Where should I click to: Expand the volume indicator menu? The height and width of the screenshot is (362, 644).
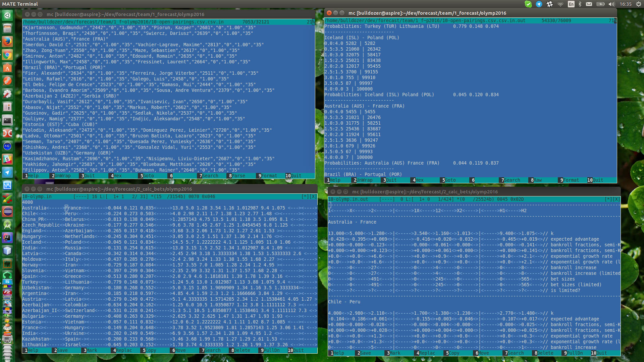click(612, 4)
